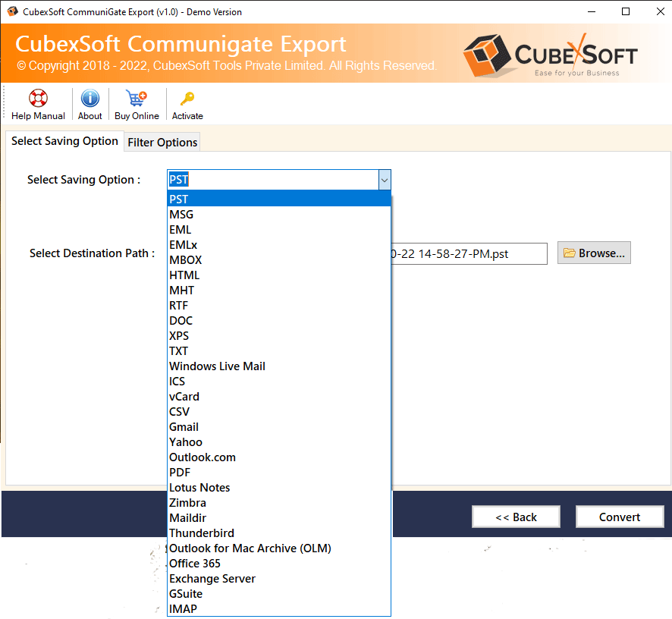This screenshot has width=672, height=619.
Task: Choose CSV in dropdown list
Action: tap(279, 411)
